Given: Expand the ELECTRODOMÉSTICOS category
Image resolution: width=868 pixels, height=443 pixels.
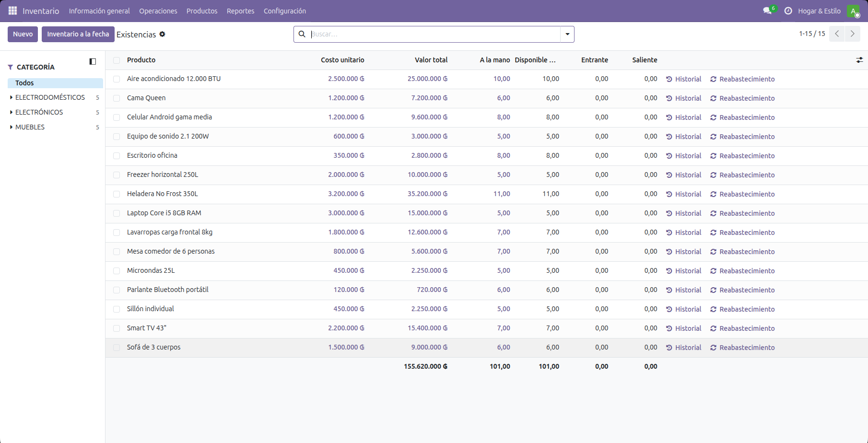Looking at the screenshot, I should pos(11,97).
